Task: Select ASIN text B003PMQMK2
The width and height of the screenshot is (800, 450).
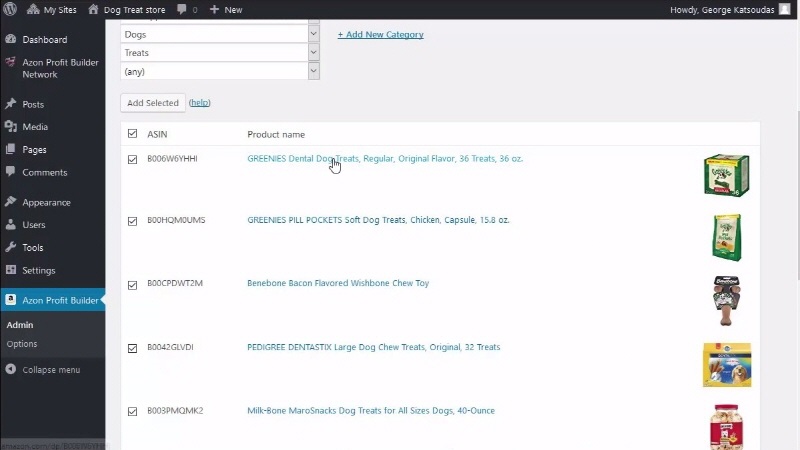Action: (175, 411)
